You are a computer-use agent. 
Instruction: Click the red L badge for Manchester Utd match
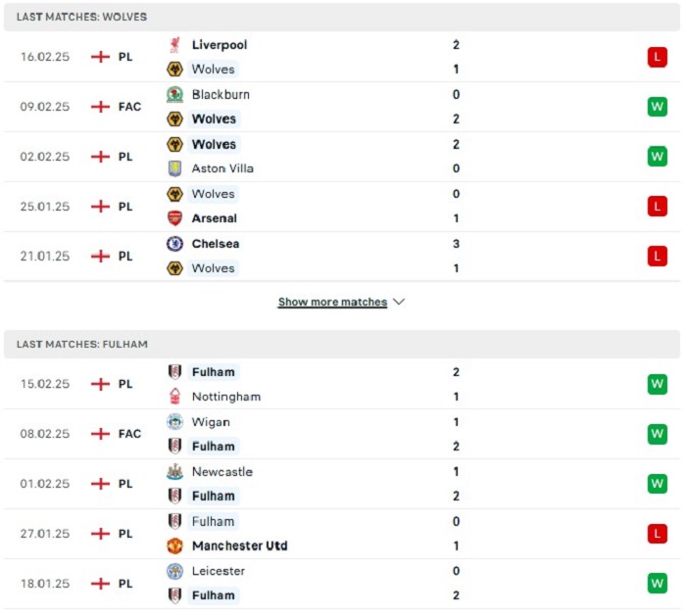[x=658, y=534]
